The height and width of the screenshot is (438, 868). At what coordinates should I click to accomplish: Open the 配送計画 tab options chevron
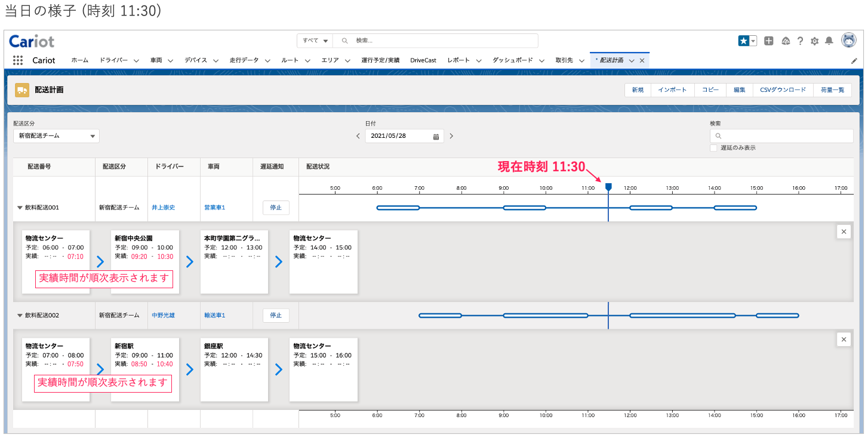pyautogui.click(x=632, y=61)
